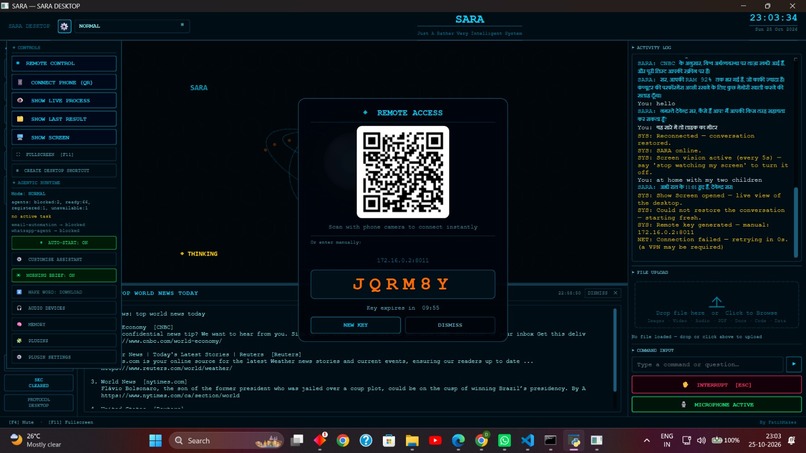Click the activity log scrollbar
Viewport: 806px width, 453px height.
click(796, 221)
